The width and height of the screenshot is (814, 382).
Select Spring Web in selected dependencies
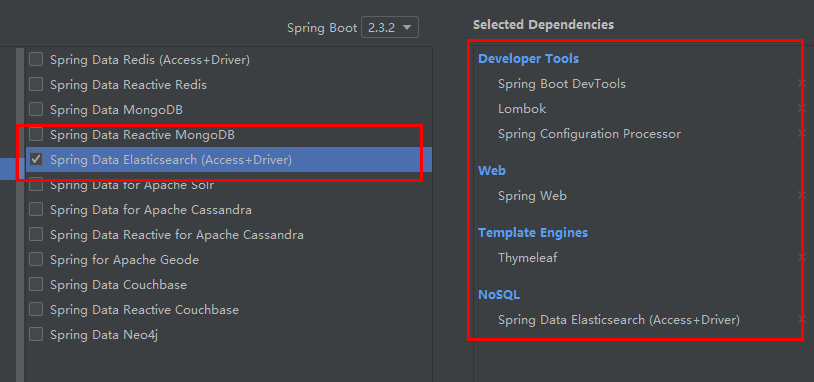[x=532, y=196]
